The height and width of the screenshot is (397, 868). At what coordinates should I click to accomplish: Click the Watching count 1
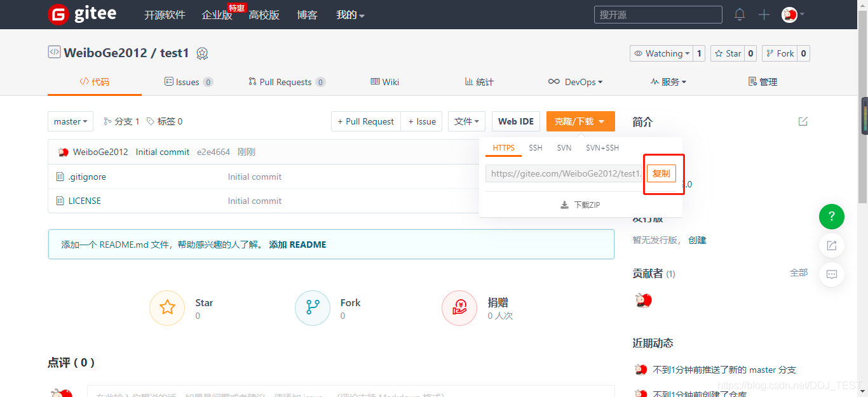point(700,53)
